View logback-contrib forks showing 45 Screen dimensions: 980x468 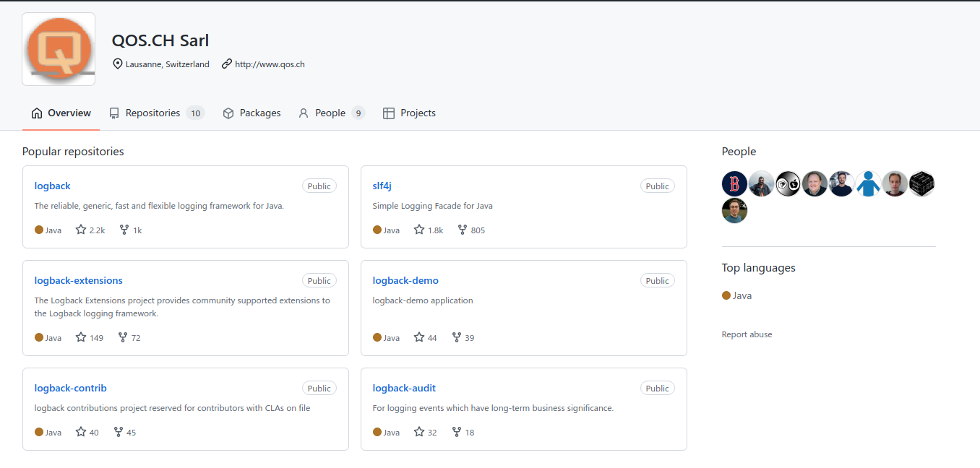click(124, 432)
